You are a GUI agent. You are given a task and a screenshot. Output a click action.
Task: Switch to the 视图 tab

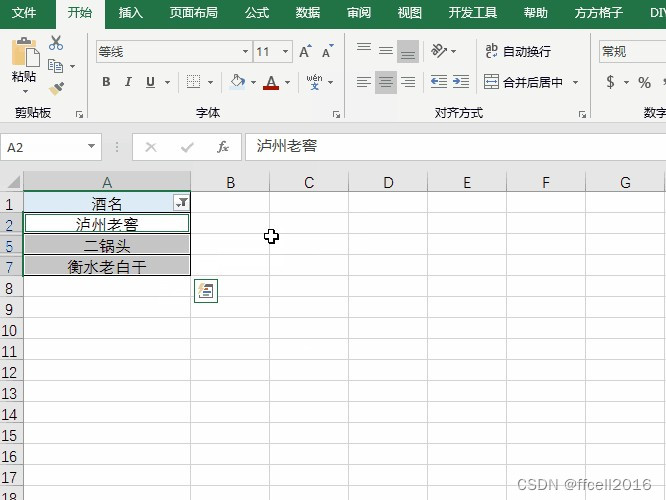tap(409, 13)
